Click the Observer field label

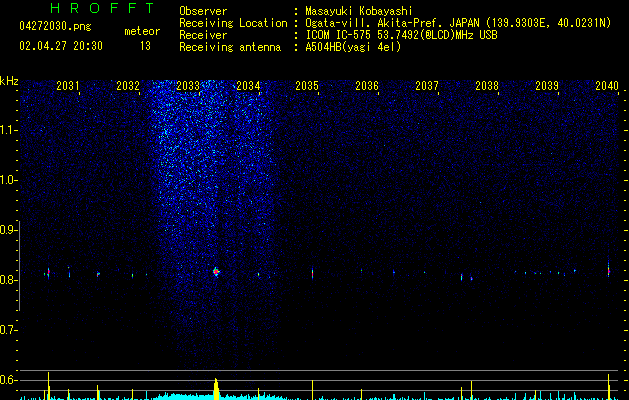coord(203,11)
